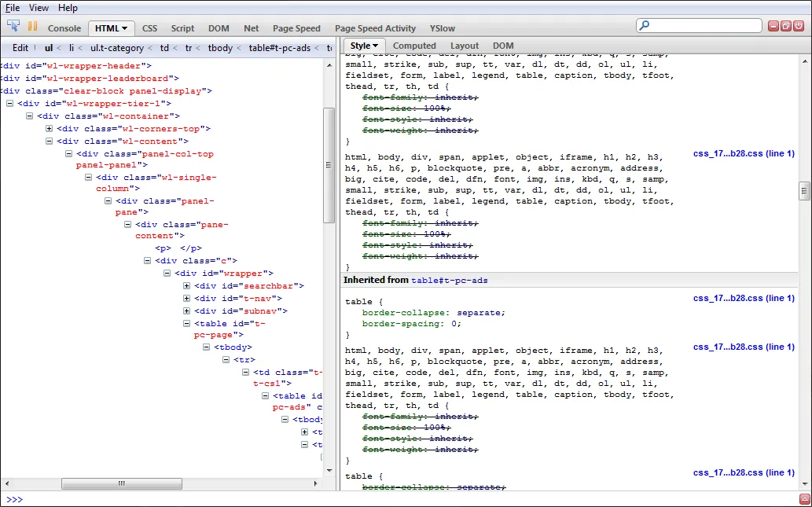Select the empty p element row

(178, 248)
